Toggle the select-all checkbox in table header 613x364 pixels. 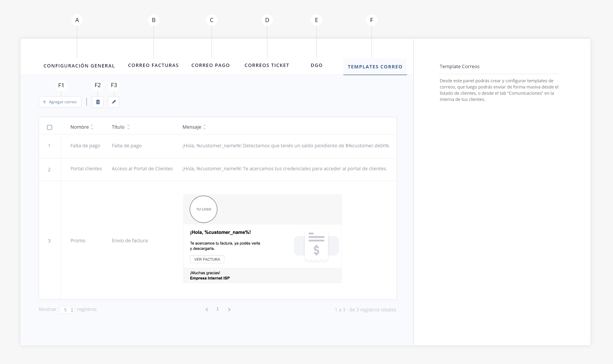[x=50, y=127]
